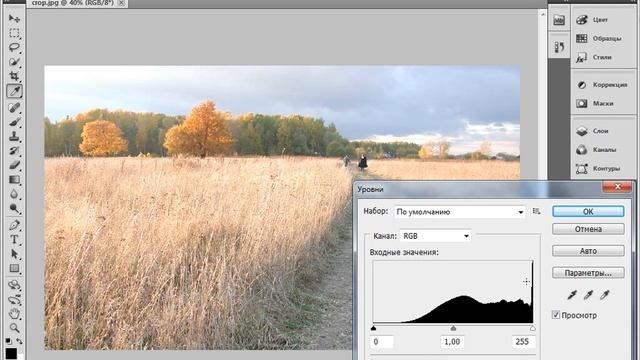Screen dimensions: 640x360
Task: Click the gamma input field 1,00
Action: point(452,342)
